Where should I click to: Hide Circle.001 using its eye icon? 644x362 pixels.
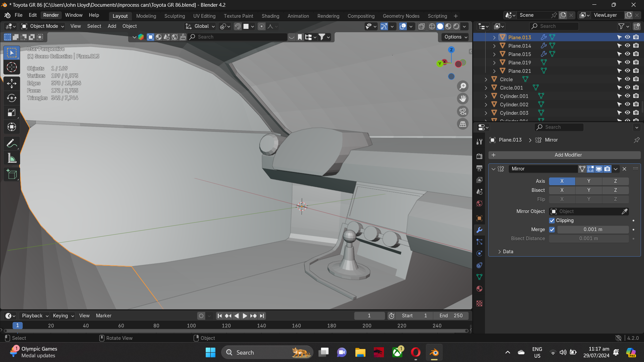coord(627,88)
